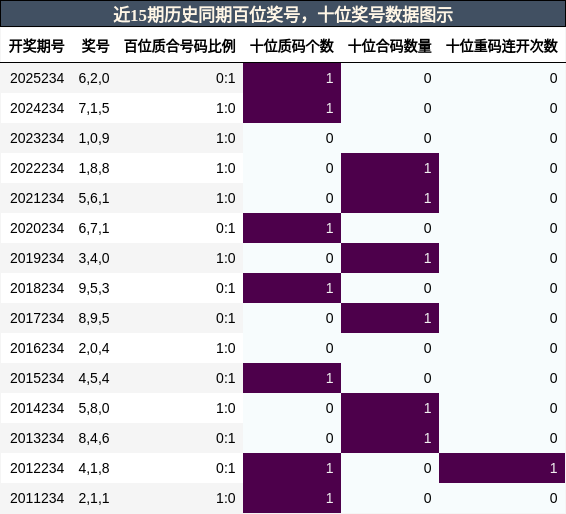
Task: Select period cell 2019234
Action: pyautogui.click(x=37, y=258)
